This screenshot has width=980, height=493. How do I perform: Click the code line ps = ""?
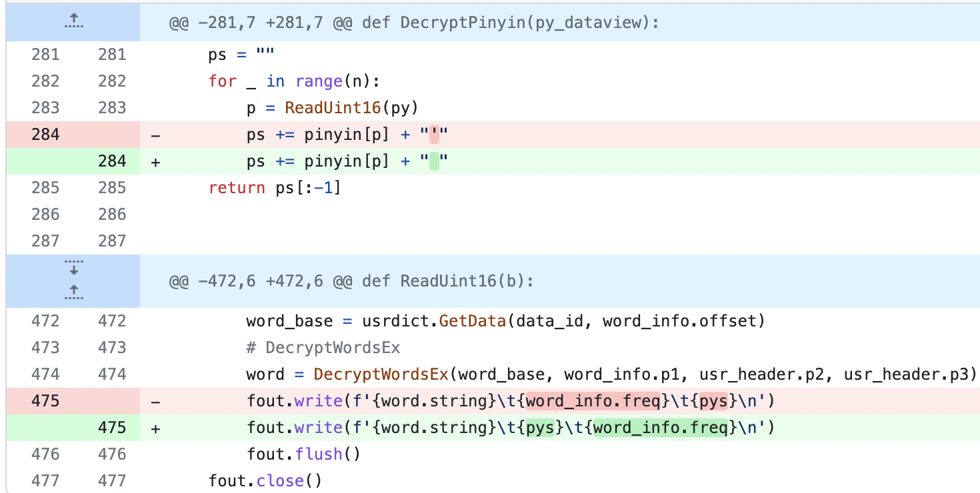point(241,55)
